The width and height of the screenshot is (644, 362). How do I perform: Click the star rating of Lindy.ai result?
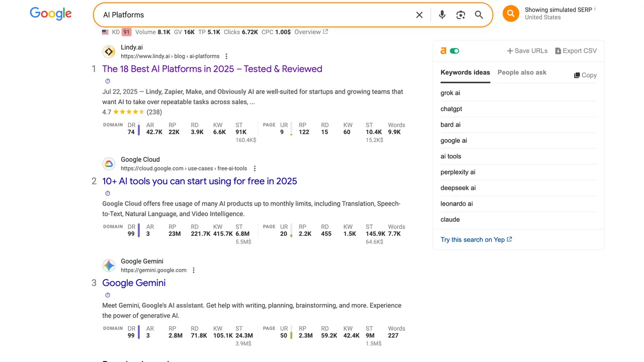(129, 112)
